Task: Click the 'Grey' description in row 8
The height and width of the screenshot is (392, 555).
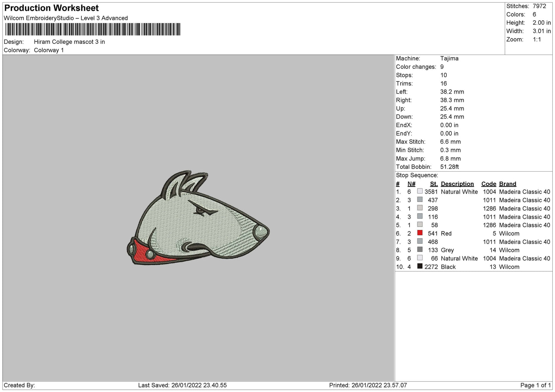Action: [x=447, y=250]
